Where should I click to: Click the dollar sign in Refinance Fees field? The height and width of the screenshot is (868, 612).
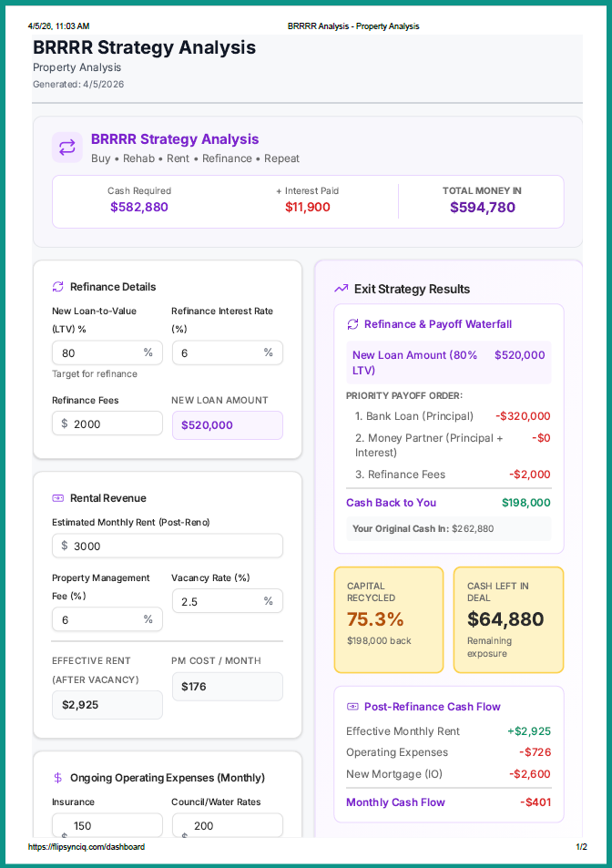coord(65,424)
